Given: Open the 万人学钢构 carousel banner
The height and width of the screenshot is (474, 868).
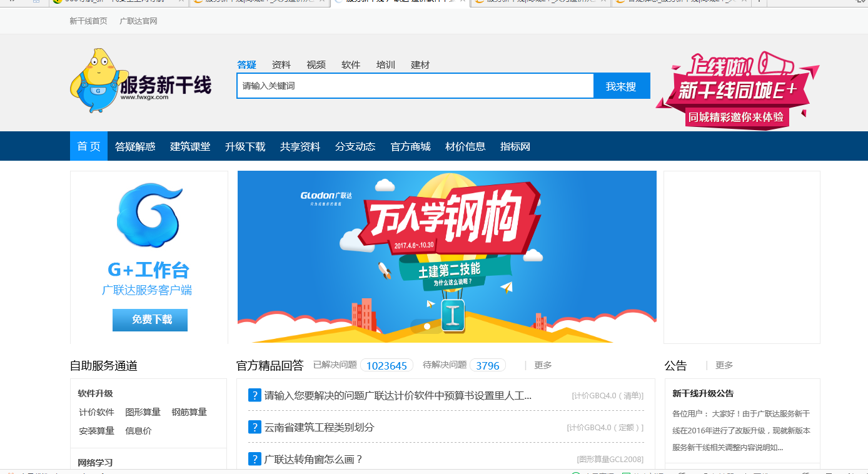Looking at the screenshot, I should [x=447, y=256].
